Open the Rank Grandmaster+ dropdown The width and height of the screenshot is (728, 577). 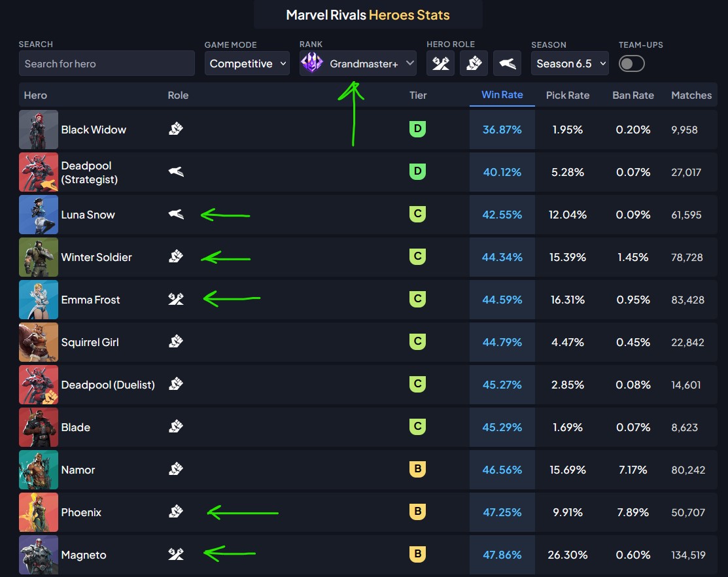point(358,63)
